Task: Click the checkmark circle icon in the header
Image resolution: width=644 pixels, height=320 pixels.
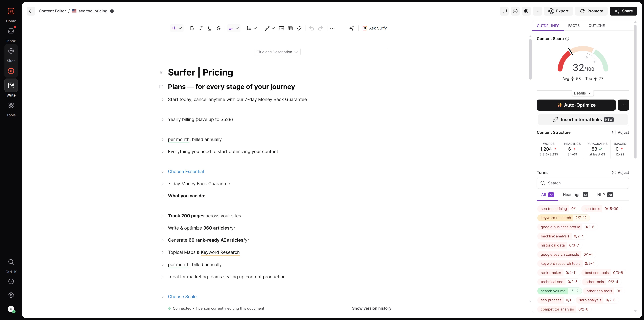Action: point(515,11)
